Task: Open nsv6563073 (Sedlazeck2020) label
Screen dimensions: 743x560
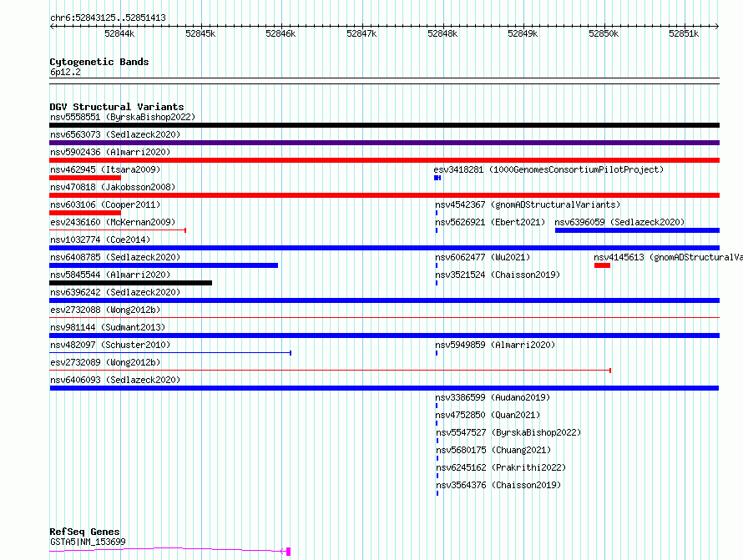Action: coord(115,134)
